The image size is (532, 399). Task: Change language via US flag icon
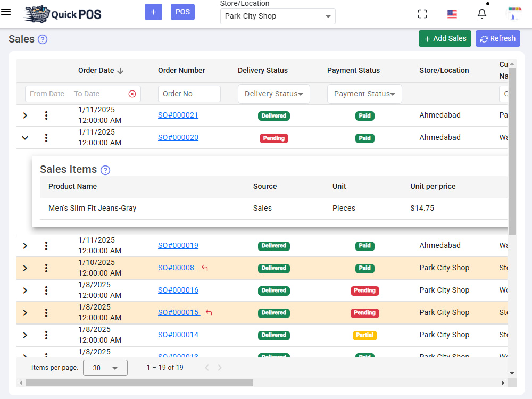(452, 14)
